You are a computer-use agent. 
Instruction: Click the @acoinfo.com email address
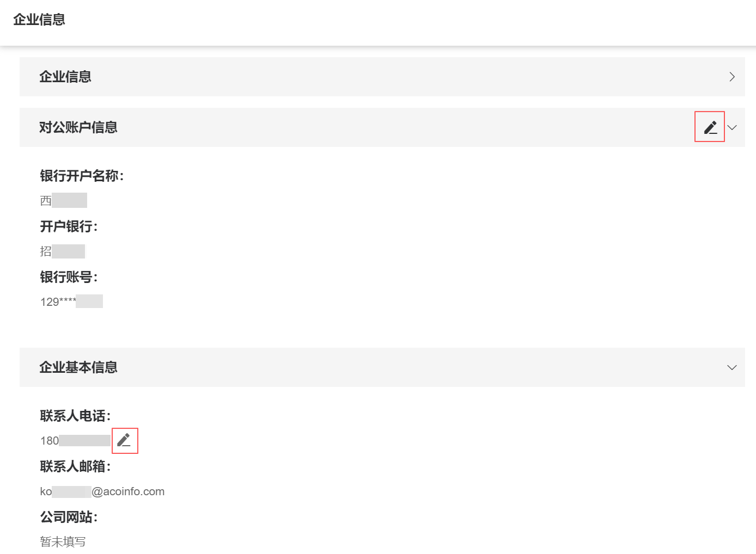pyautogui.click(x=102, y=491)
